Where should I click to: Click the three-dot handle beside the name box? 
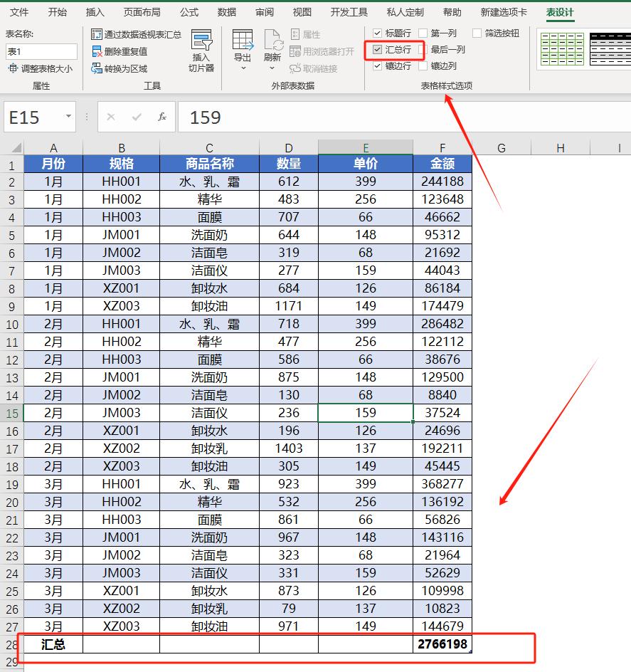click(87, 117)
